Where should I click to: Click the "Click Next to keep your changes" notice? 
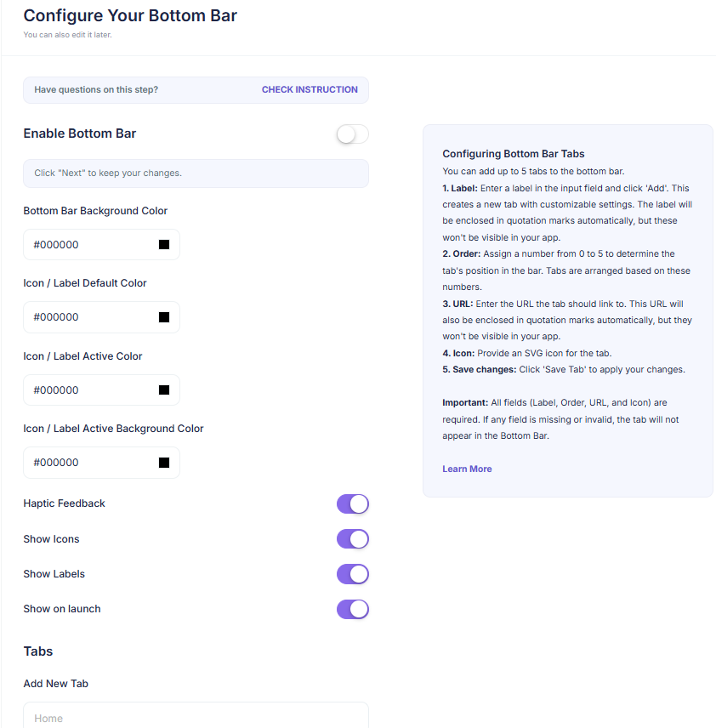pyautogui.click(x=196, y=173)
